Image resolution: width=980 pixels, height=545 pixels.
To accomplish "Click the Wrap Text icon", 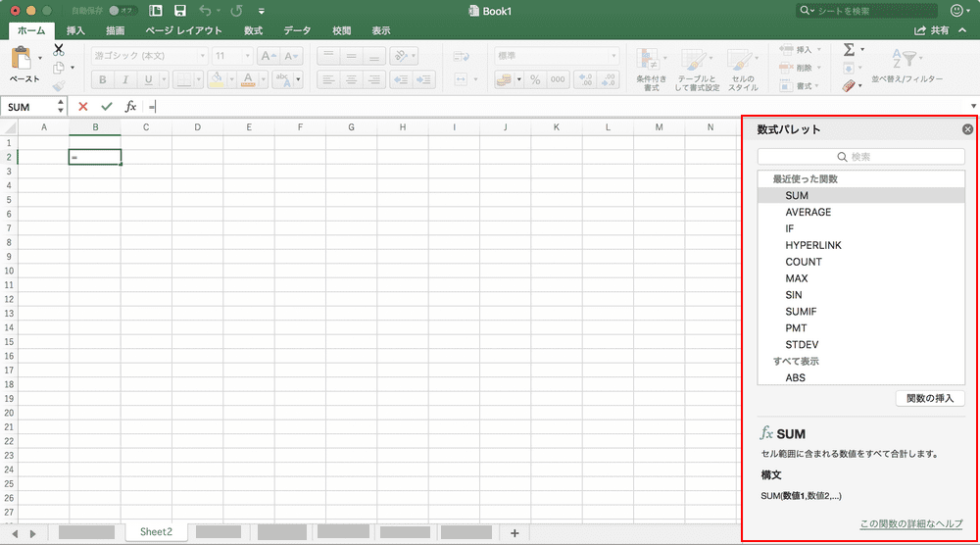I will 462,56.
